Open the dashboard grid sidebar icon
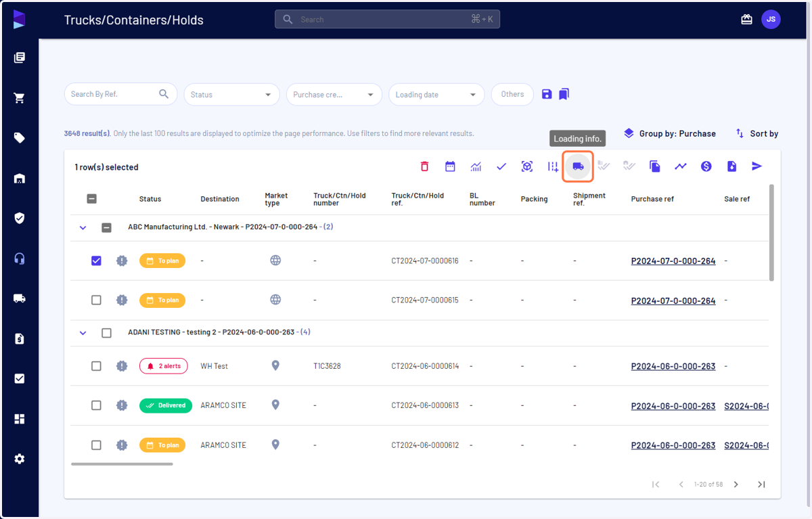This screenshot has width=812, height=519. pos(20,419)
